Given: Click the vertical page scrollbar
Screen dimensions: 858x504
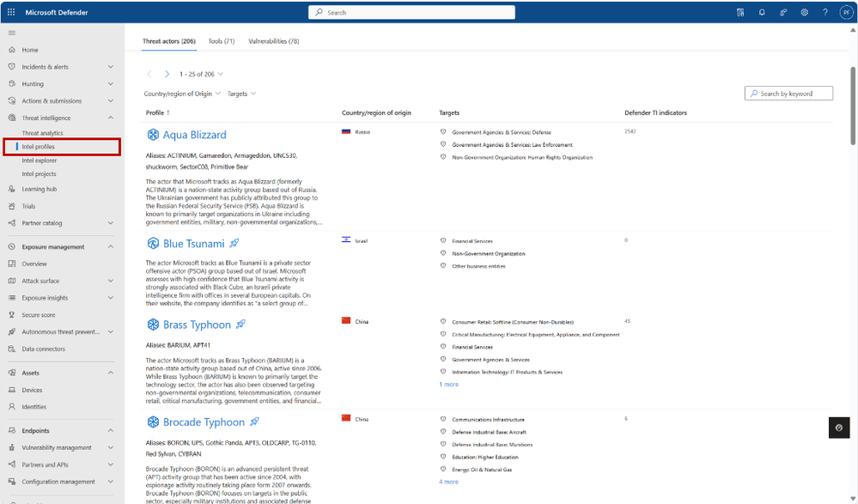Looking at the screenshot, I should [x=853, y=106].
